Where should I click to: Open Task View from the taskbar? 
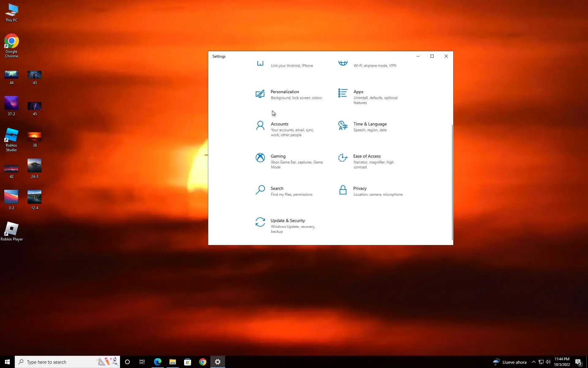coord(142,362)
